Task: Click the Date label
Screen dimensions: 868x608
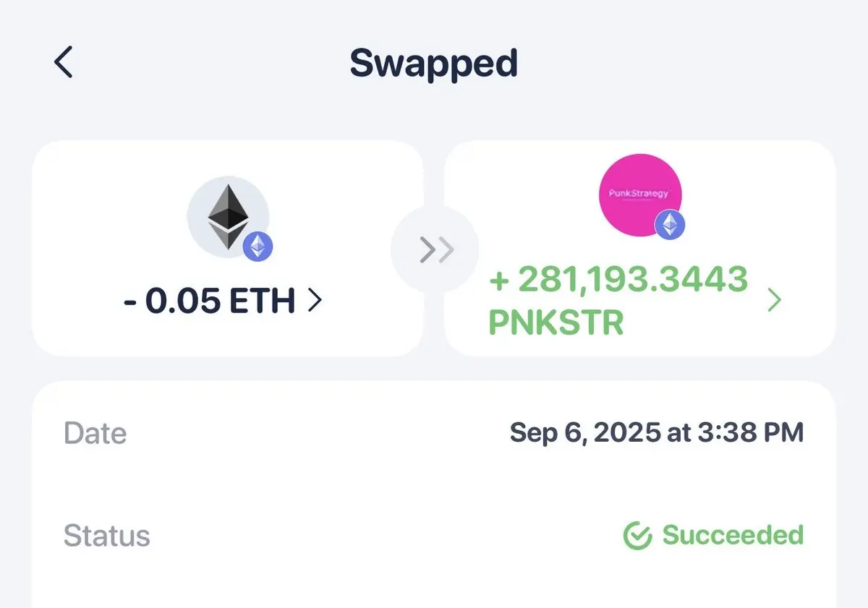Action: [x=95, y=433]
